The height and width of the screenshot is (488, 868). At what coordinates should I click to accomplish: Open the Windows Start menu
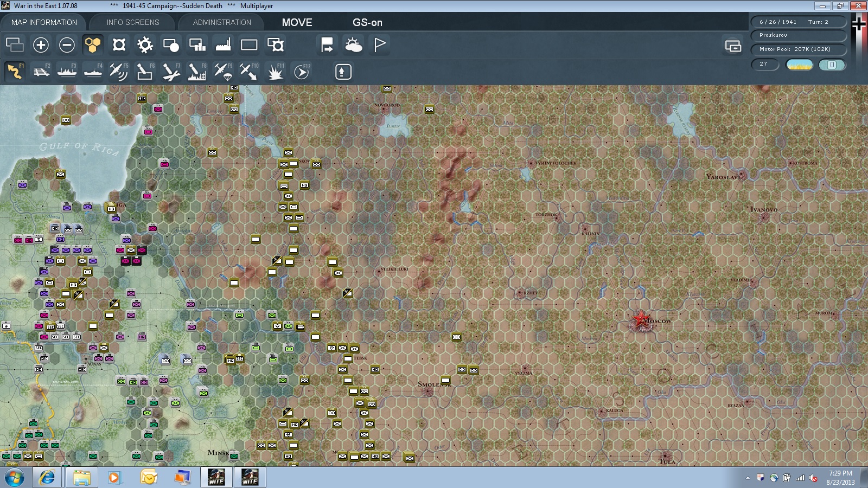(x=15, y=478)
